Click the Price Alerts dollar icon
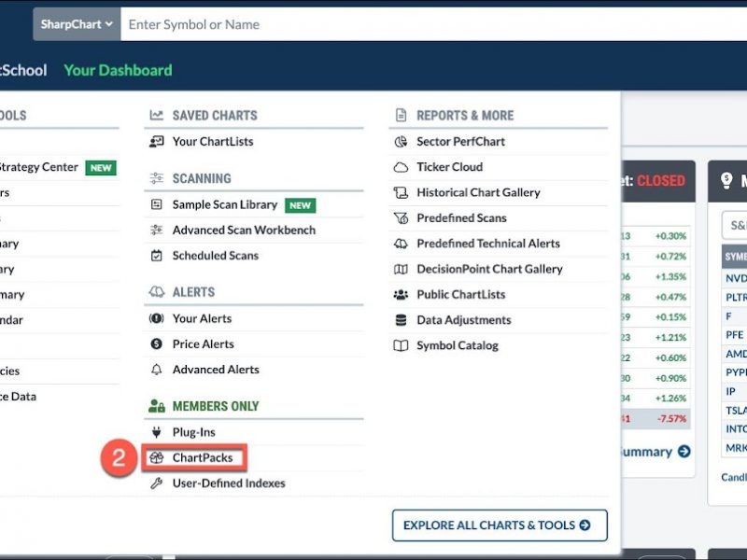 [156, 343]
